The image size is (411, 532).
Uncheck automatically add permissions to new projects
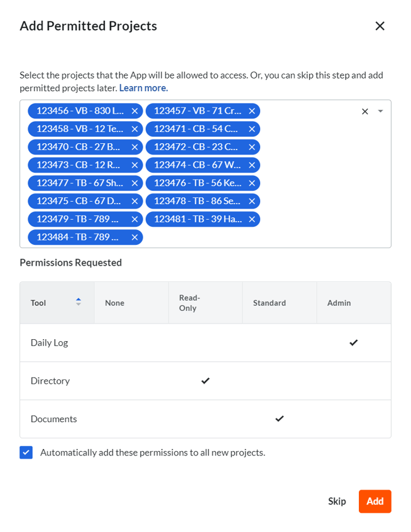tap(26, 452)
